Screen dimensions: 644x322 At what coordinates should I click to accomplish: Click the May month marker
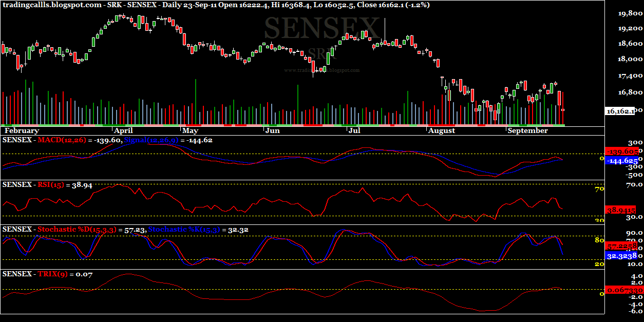190,131
